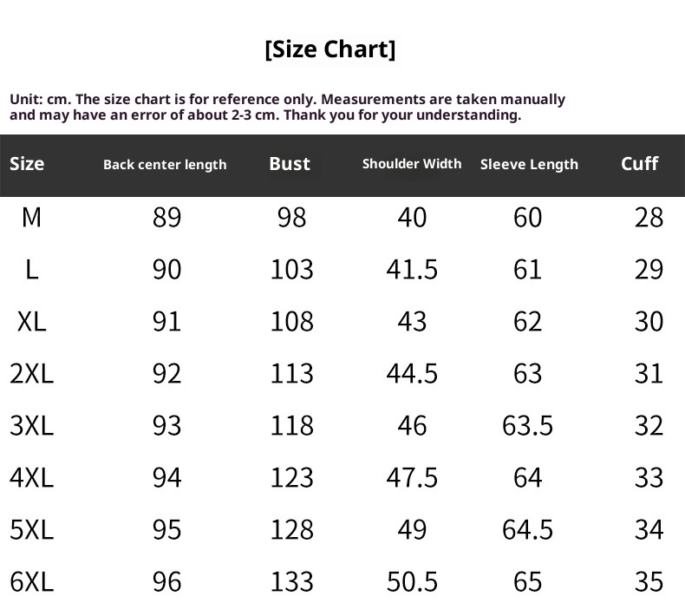Select the 2XL size row label

coord(31,373)
